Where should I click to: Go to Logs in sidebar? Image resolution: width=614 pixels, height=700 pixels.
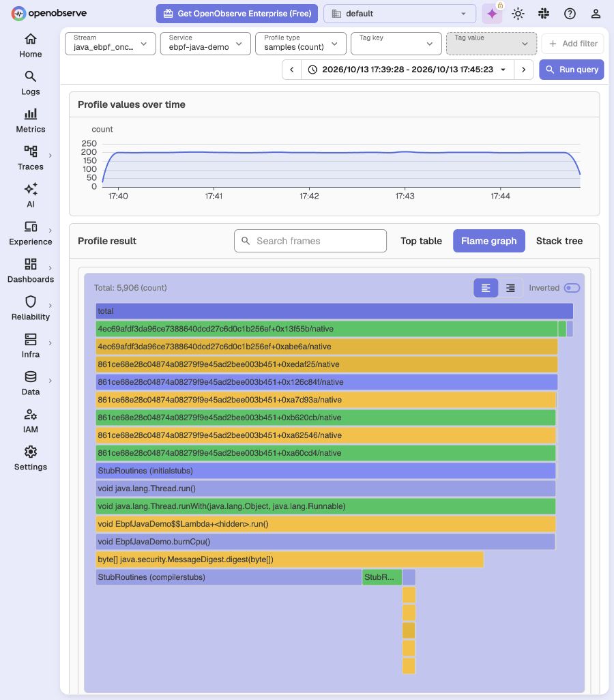[31, 83]
